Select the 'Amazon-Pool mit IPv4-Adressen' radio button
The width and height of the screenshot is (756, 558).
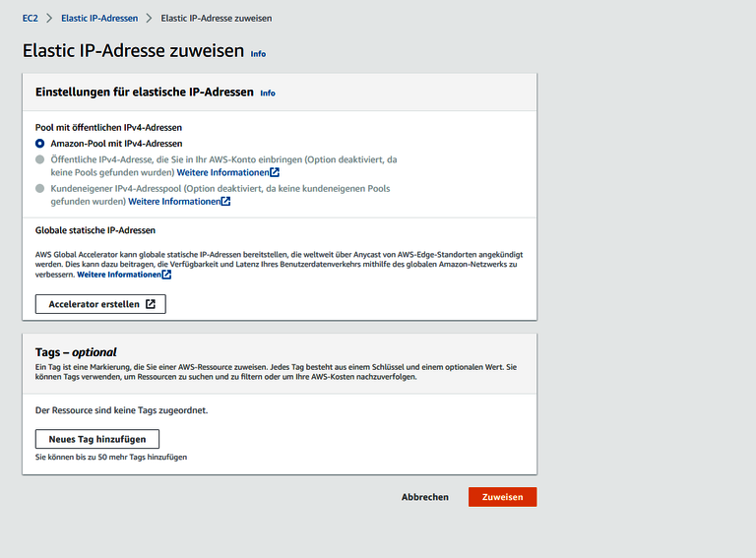[x=40, y=144]
